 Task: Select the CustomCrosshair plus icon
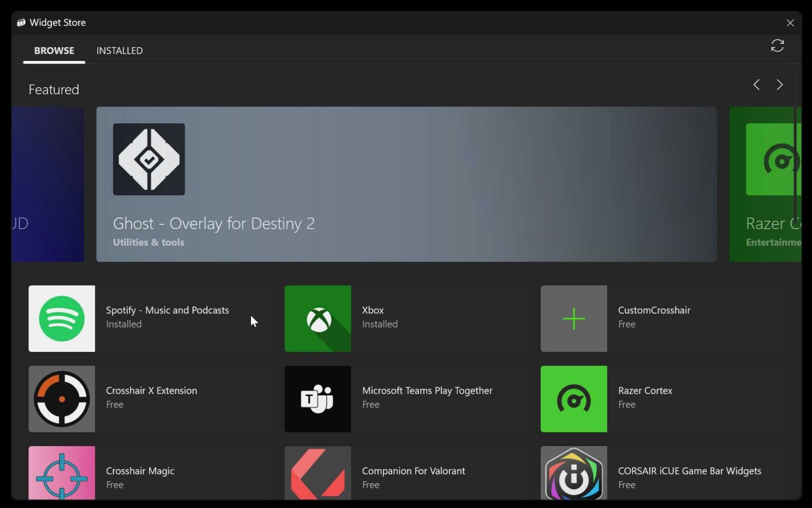574,319
